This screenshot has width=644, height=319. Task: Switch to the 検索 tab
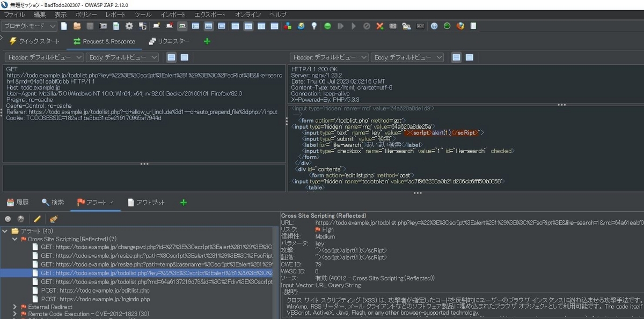53,202
